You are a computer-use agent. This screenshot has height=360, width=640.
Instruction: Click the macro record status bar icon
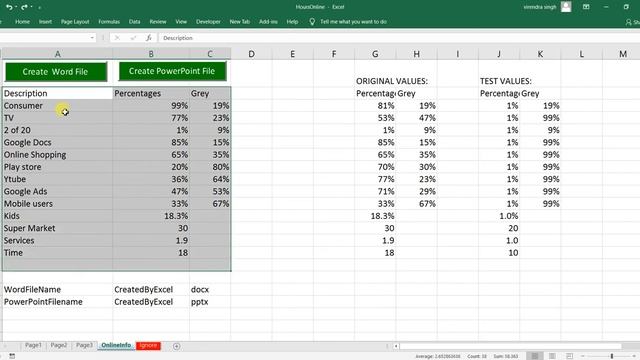[12, 356]
